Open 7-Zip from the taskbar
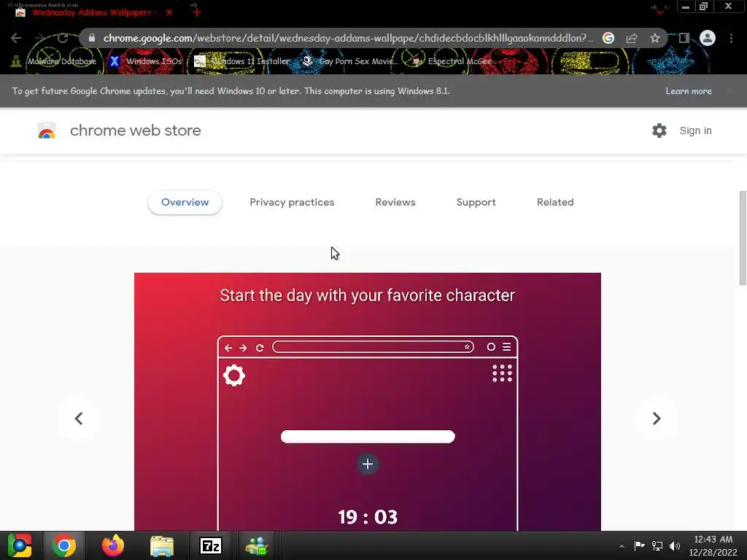This screenshot has width=747, height=560. point(211,545)
